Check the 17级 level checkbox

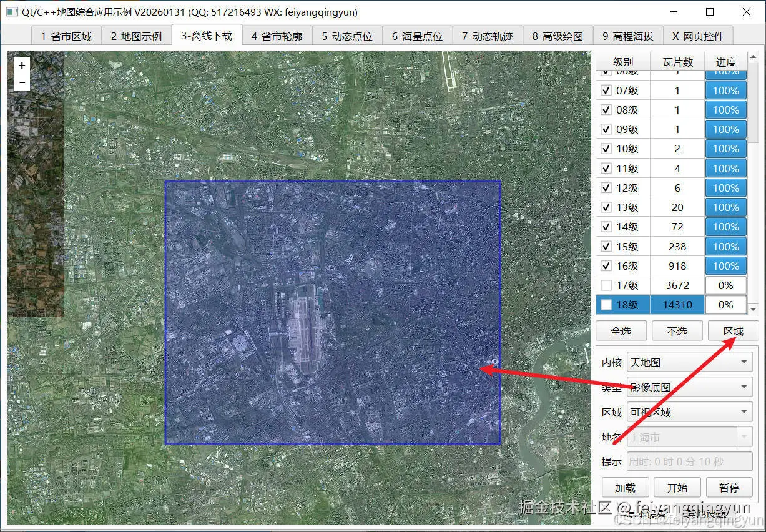pos(606,285)
